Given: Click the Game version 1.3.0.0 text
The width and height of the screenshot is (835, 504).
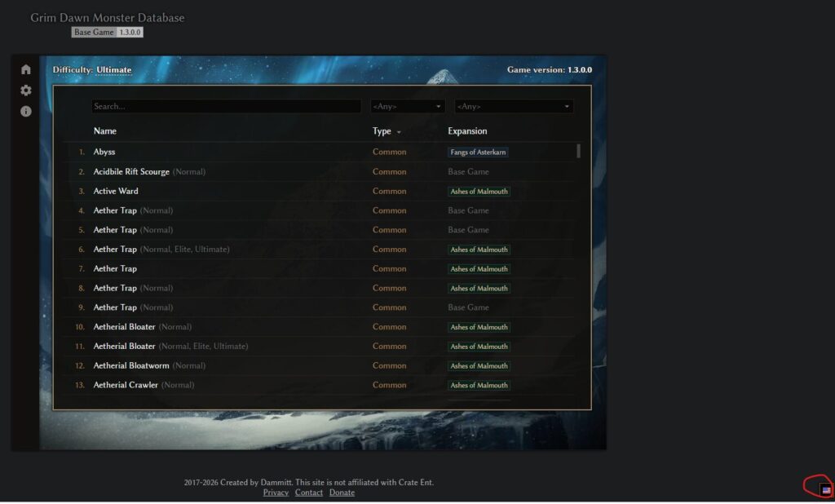Looking at the screenshot, I should [549, 70].
